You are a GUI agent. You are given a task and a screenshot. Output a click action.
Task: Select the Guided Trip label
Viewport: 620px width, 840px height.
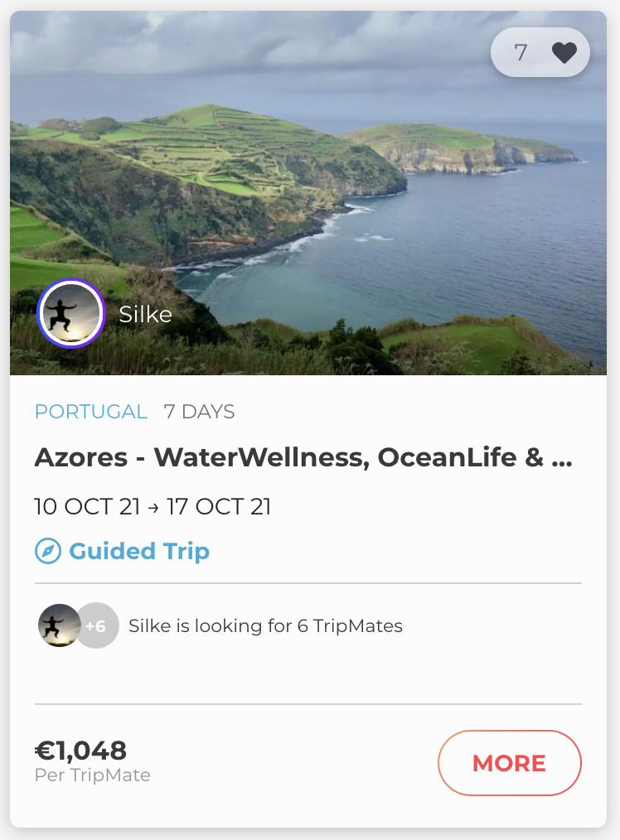pos(139,552)
